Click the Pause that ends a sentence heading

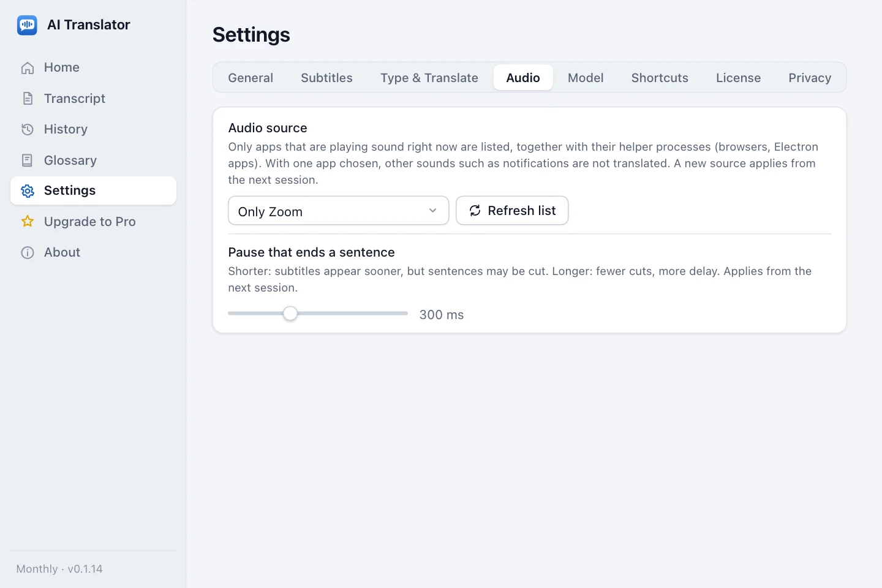[311, 252]
